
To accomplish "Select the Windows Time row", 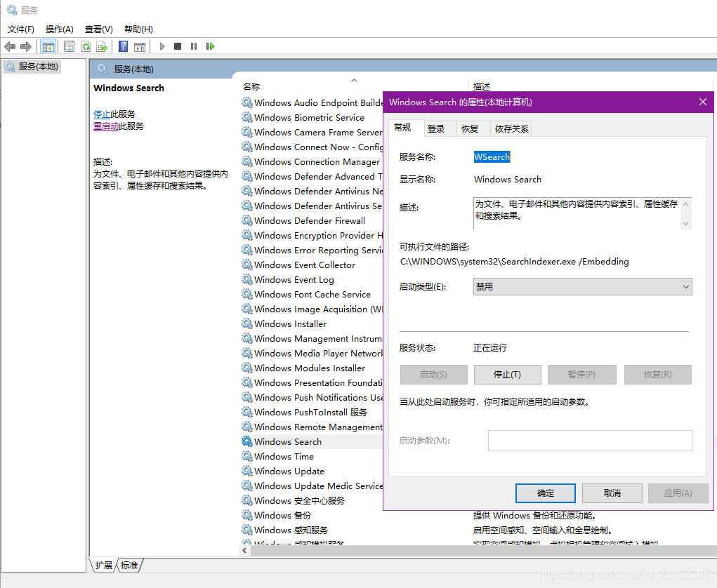I will pos(313,456).
